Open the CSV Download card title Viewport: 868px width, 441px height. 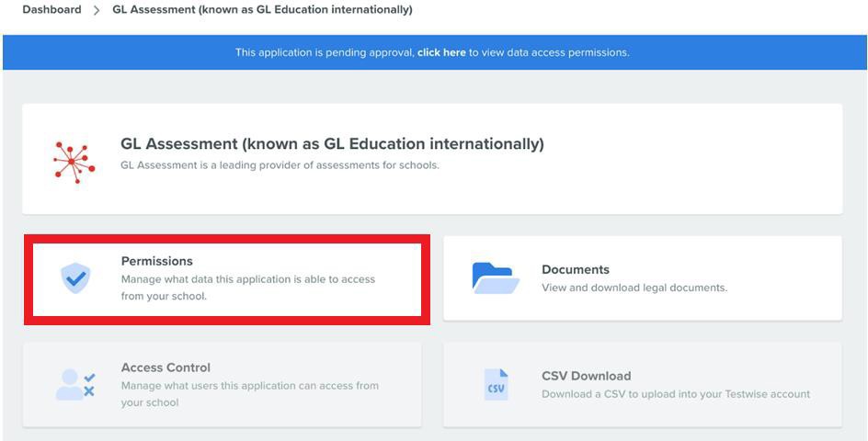point(587,376)
